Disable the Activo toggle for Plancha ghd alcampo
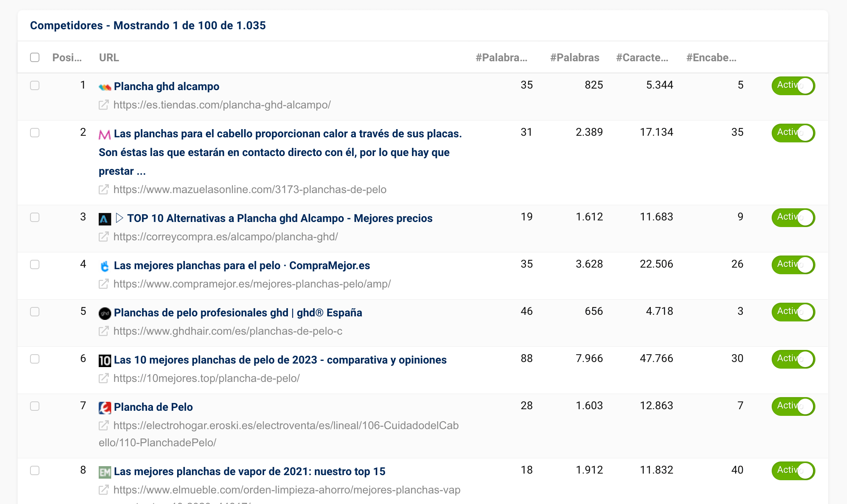847x504 pixels. (x=793, y=85)
